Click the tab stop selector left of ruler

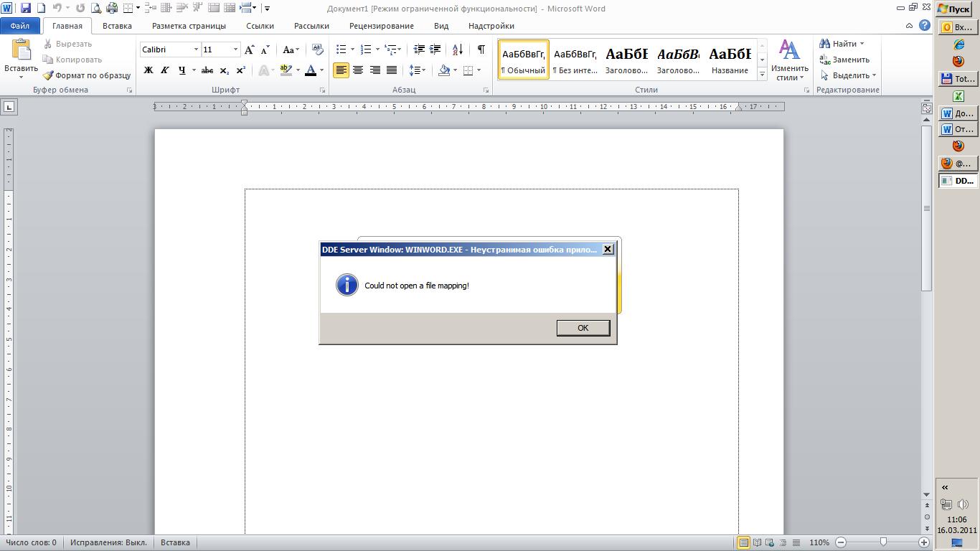coord(9,107)
